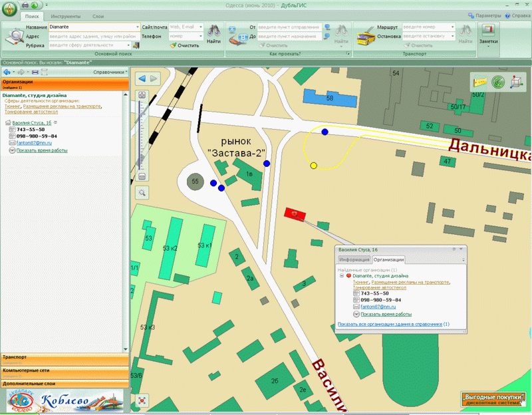Screen dimensions: 532x415
Task: Click the От departure point input field
Action: pyautogui.click(x=289, y=27)
